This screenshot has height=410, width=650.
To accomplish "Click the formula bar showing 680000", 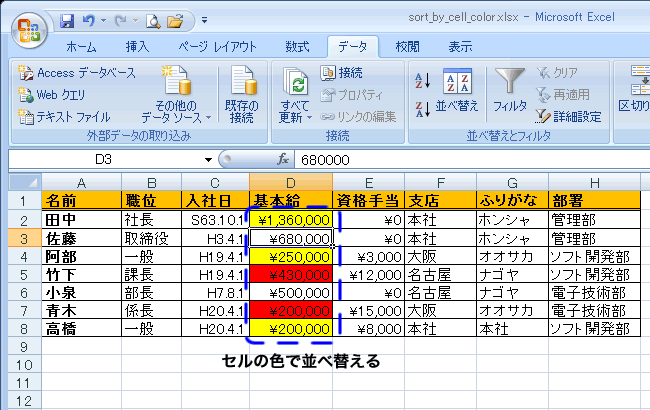I will (472, 160).
